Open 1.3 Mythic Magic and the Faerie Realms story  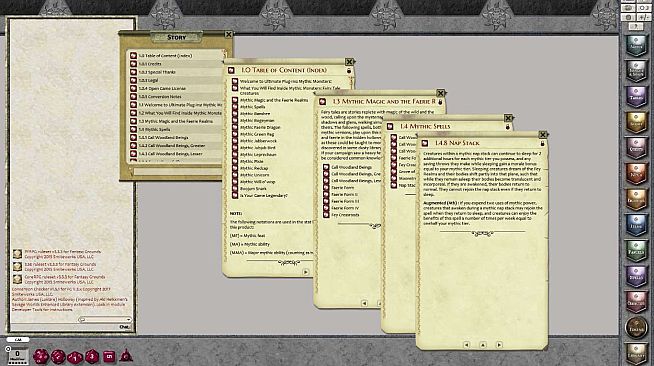point(176,121)
